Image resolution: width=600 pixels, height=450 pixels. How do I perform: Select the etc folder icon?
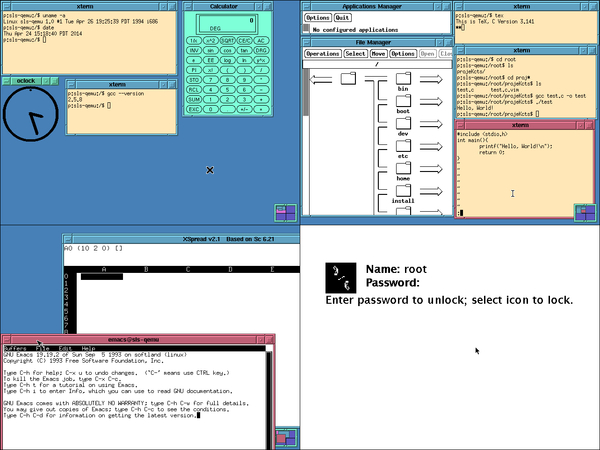404,147
